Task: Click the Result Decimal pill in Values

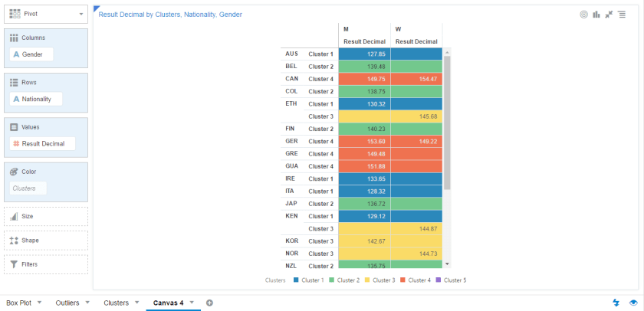Action: tap(42, 143)
